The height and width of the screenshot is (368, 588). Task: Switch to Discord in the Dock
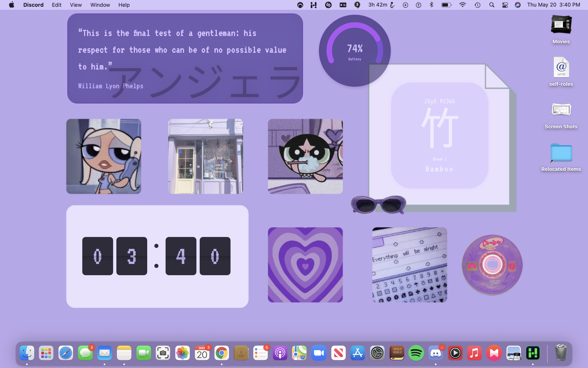point(436,353)
